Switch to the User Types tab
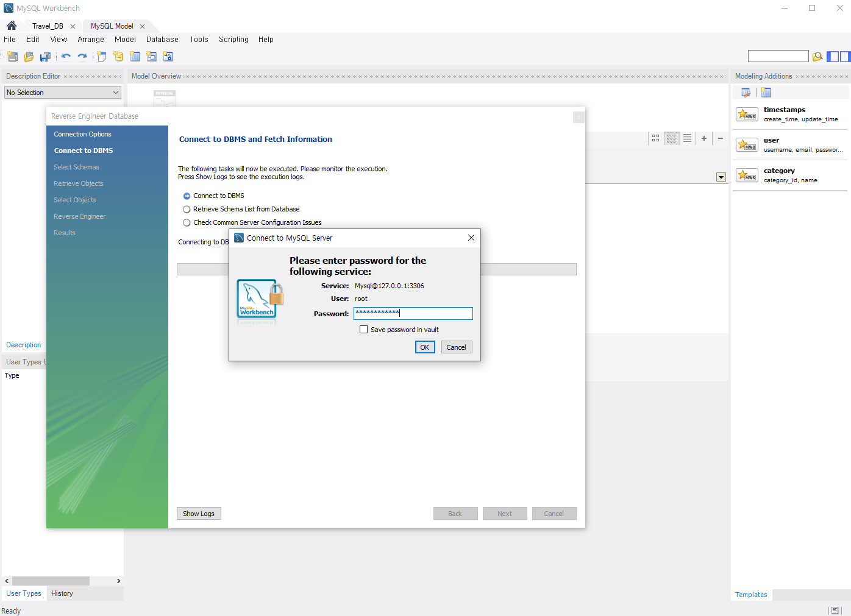This screenshot has width=851, height=616. pos(24,593)
